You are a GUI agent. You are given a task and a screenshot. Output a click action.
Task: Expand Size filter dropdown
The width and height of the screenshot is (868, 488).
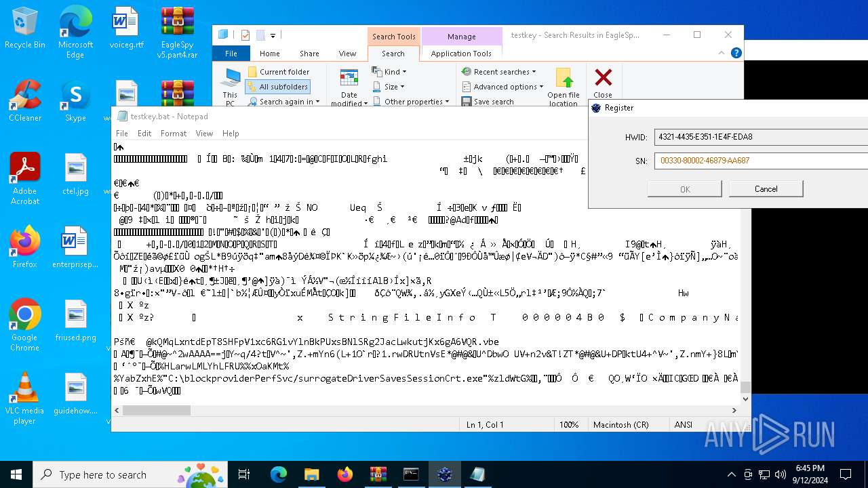(388, 87)
